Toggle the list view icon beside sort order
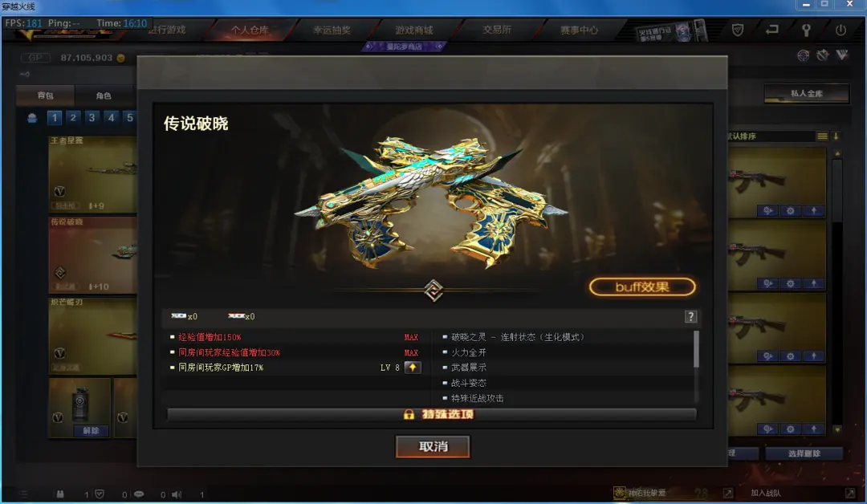The width and height of the screenshot is (867, 504). [x=822, y=136]
